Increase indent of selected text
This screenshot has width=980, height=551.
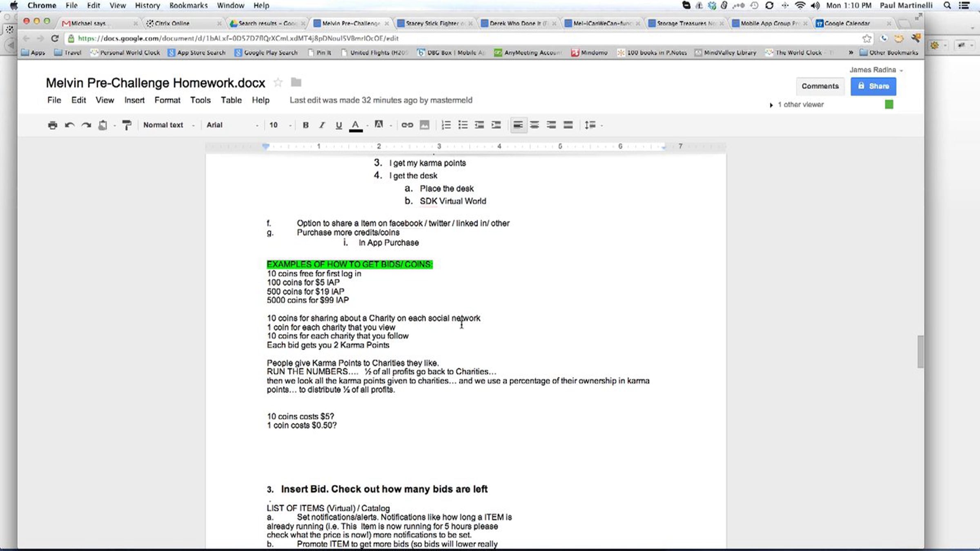click(496, 125)
